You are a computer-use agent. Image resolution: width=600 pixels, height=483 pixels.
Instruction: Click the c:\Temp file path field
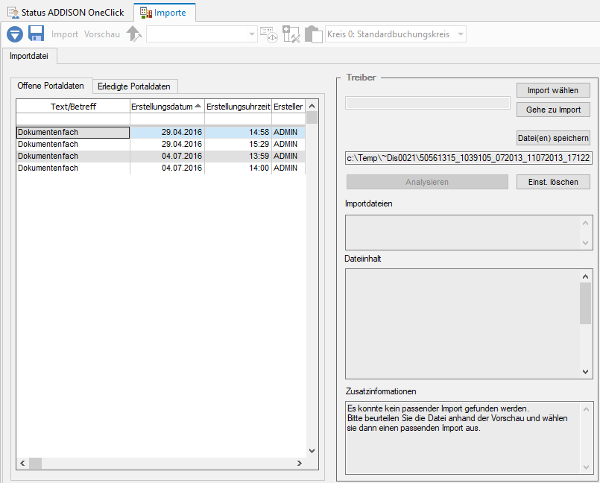(469, 158)
